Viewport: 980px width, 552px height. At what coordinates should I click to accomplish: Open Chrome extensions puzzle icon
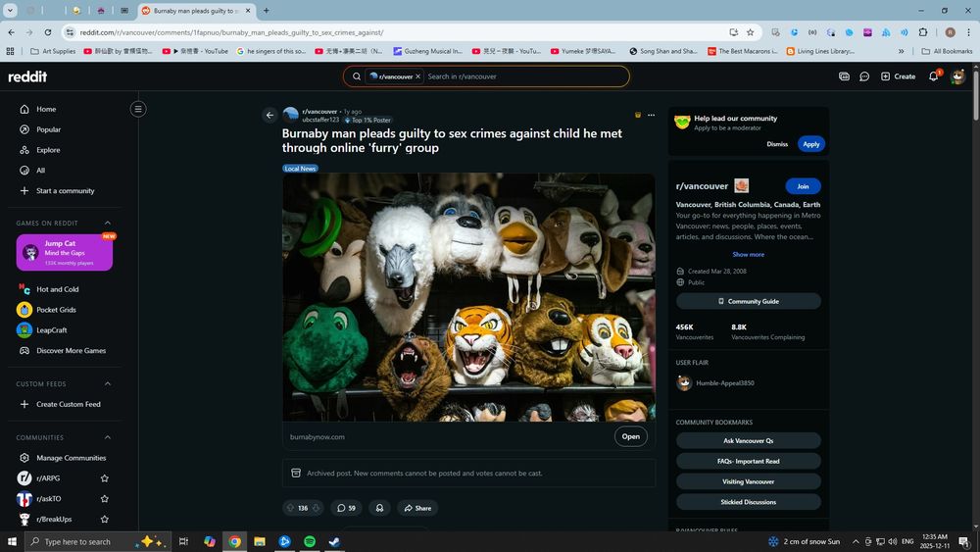[x=923, y=32]
